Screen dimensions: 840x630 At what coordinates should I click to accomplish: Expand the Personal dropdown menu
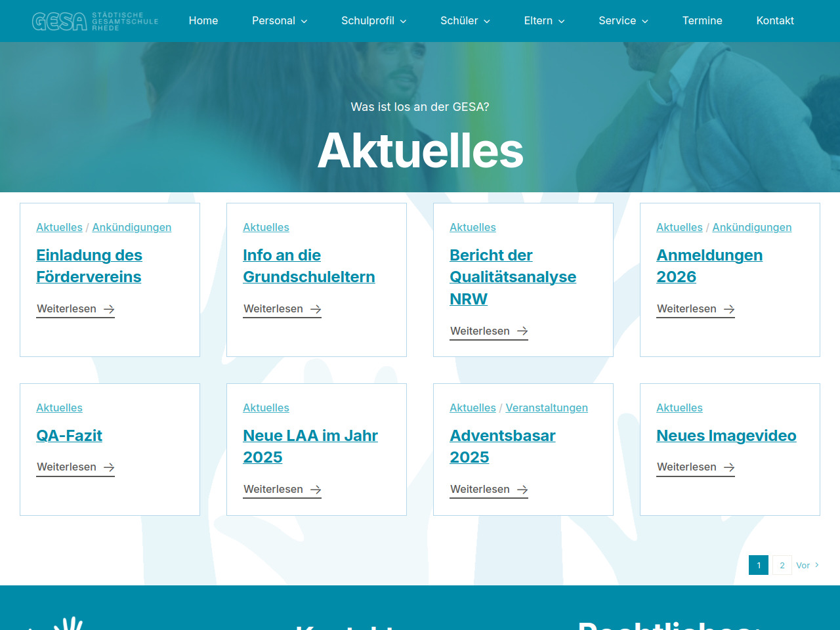pyautogui.click(x=280, y=21)
